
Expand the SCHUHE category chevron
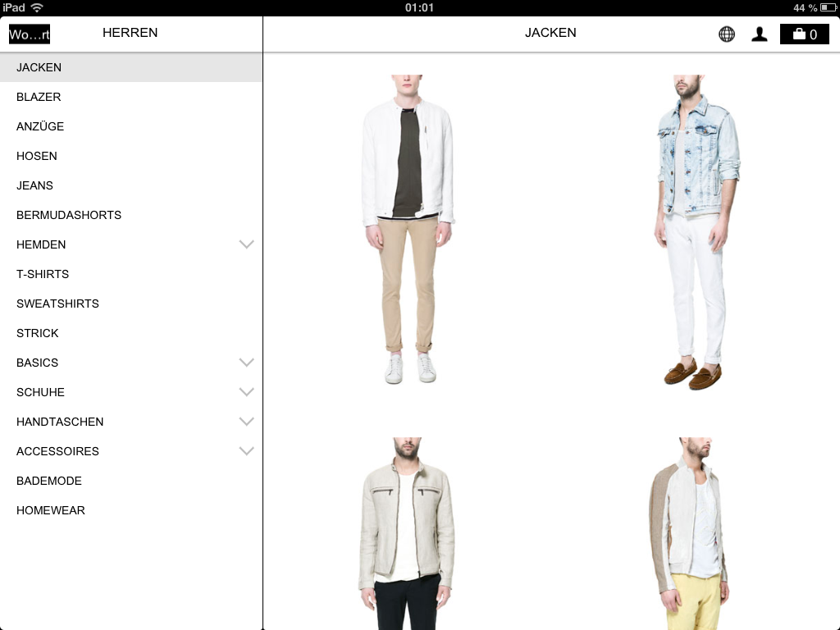click(x=246, y=392)
